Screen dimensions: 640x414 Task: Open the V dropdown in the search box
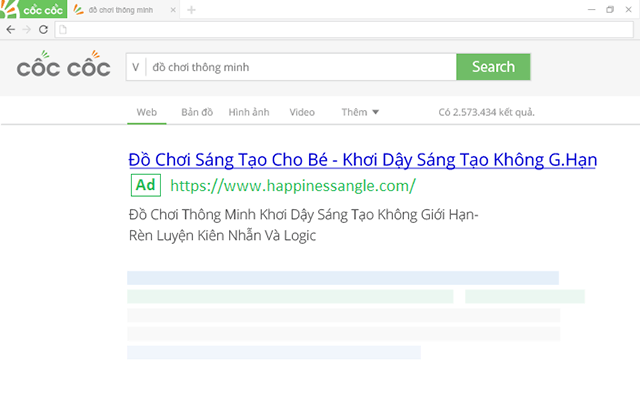(136, 67)
